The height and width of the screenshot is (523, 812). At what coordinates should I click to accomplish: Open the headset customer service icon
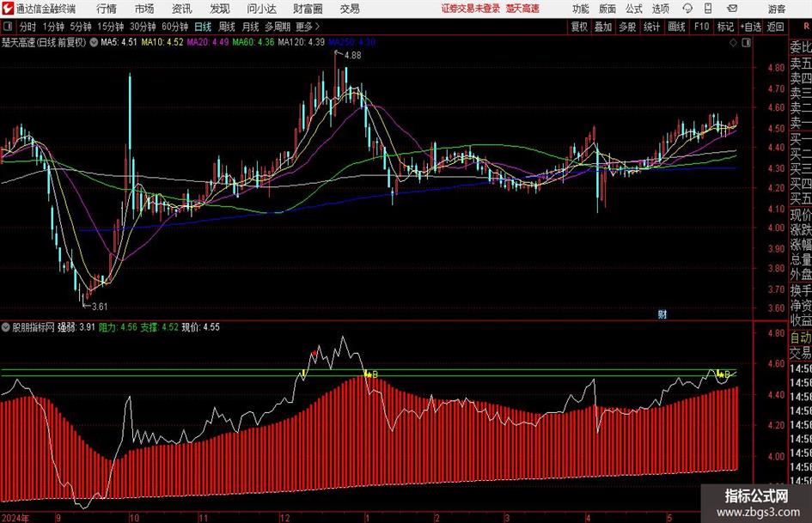(687, 9)
